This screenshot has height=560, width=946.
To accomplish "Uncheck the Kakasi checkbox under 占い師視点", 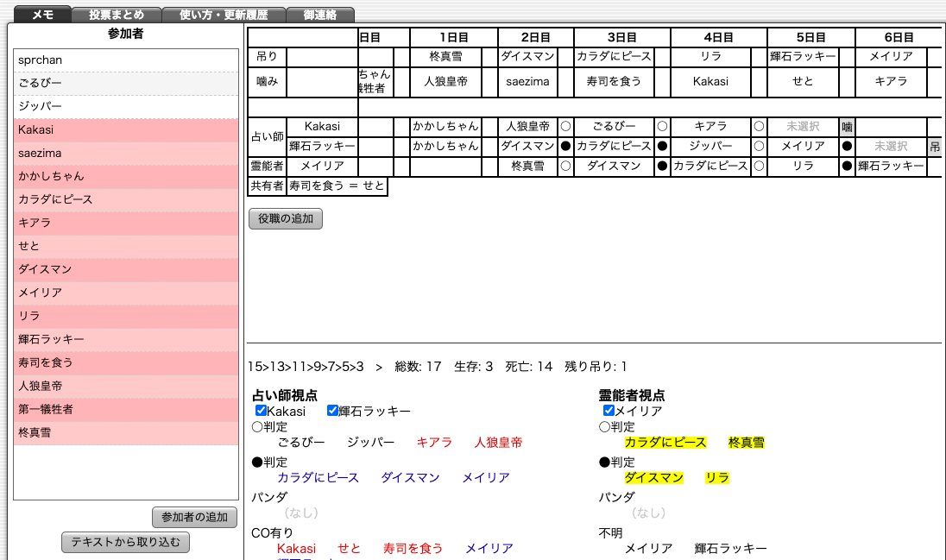I will [261, 411].
